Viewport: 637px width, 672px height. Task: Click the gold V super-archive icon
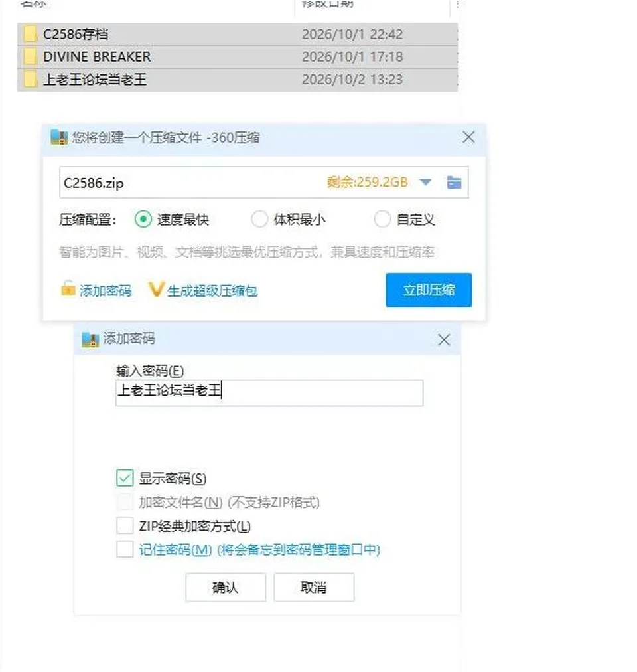point(157,290)
